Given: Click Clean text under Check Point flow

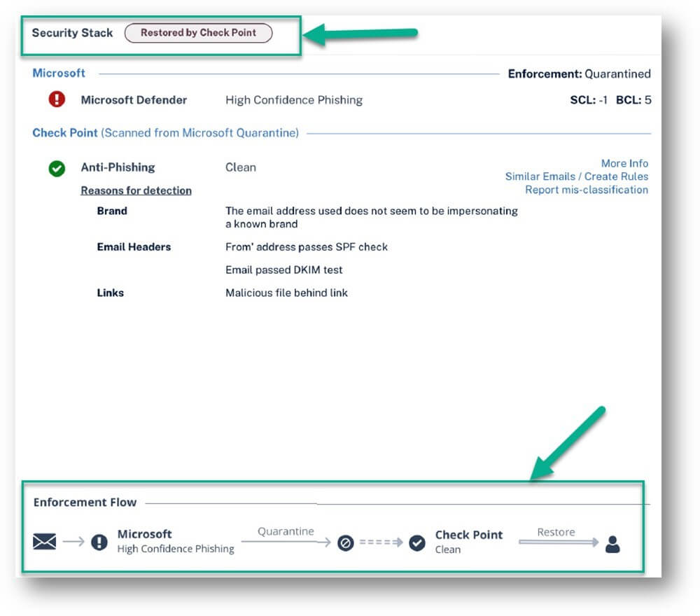Looking at the screenshot, I should pos(448,549).
